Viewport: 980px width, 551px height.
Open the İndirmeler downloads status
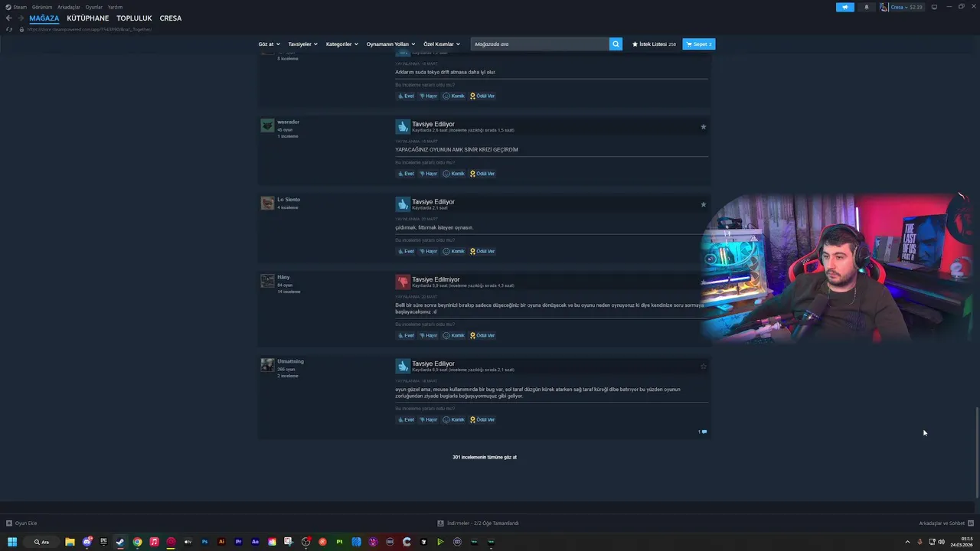coord(479,523)
